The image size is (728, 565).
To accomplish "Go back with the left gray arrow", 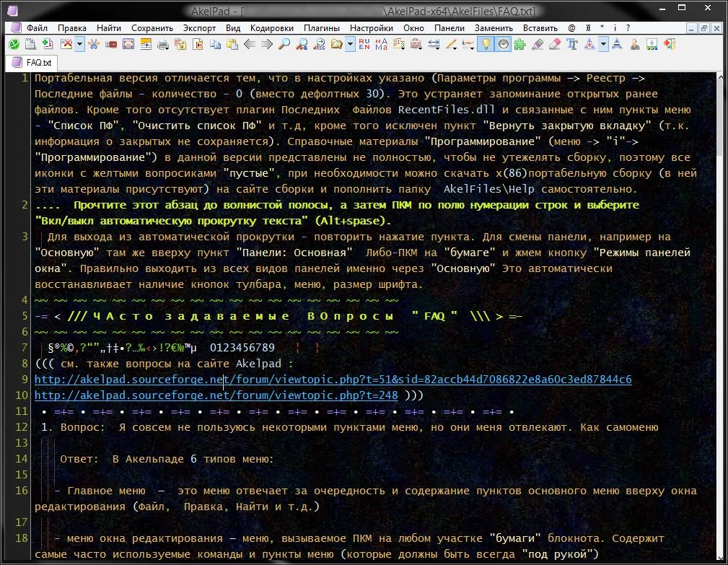I will click(250, 44).
